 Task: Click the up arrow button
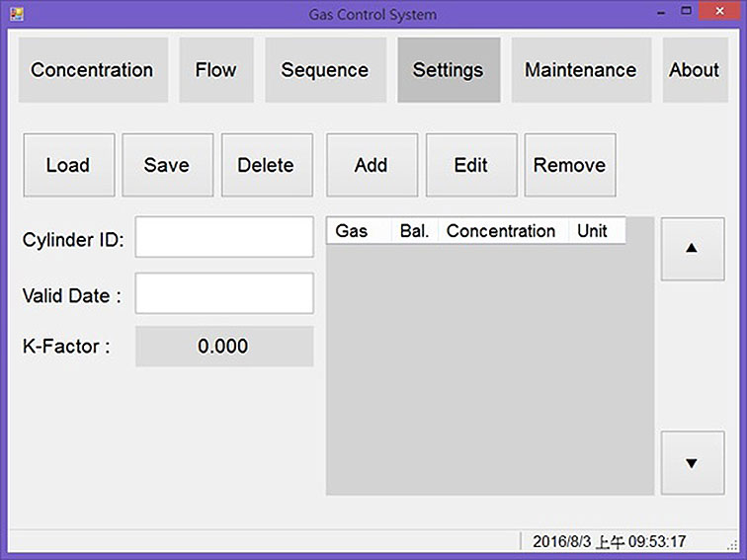pos(692,249)
